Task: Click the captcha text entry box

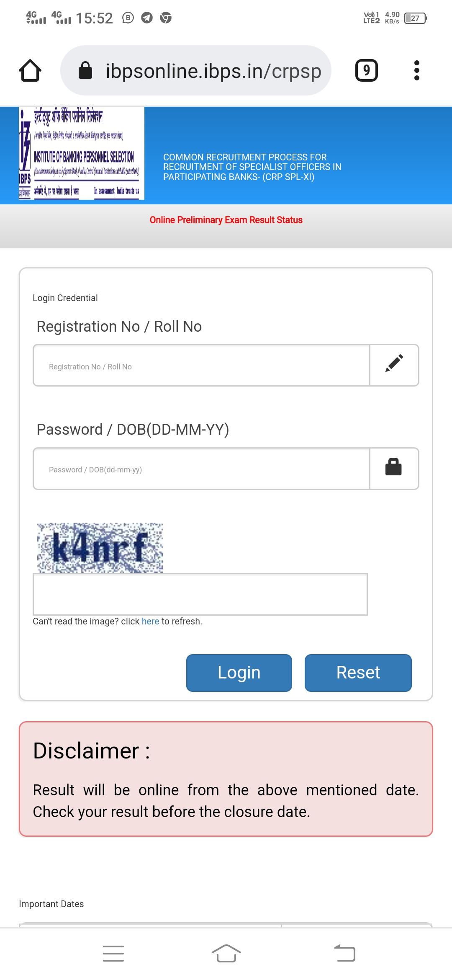Action: tap(200, 594)
